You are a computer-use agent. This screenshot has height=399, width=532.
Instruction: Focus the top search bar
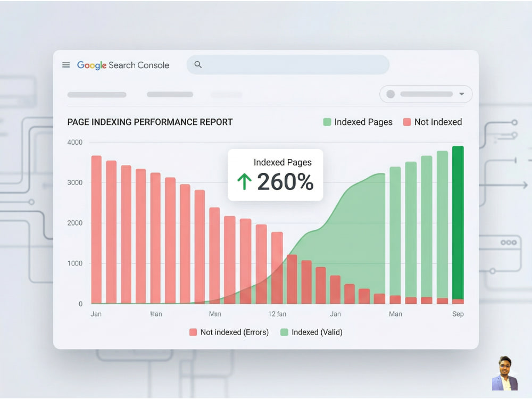[x=288, y=65]
